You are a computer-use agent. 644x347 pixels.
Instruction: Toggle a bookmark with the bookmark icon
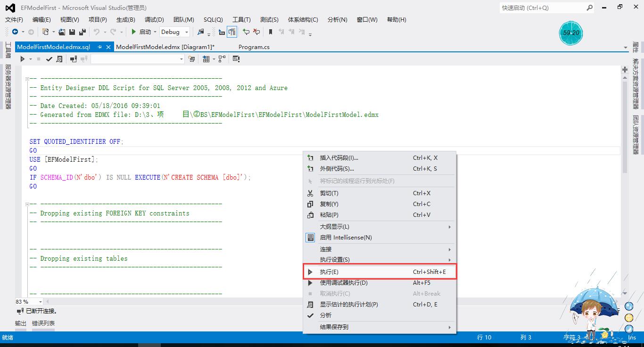click(x=271, y=32)
